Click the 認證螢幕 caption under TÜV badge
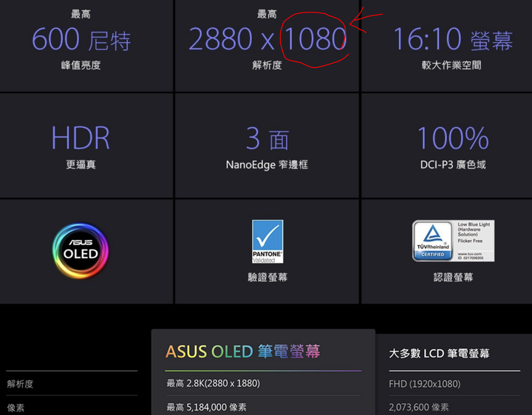The height and width of the screenshot is (415, 532). (x=453, y=278)
